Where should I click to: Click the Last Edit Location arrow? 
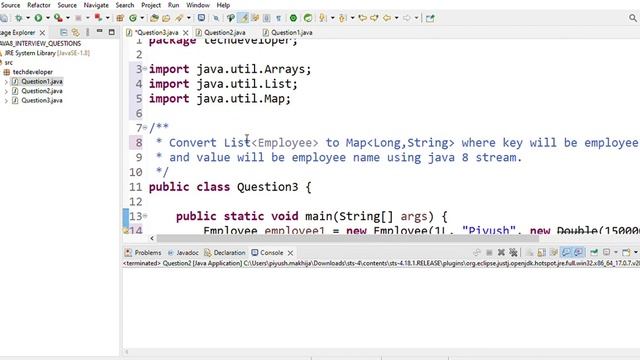coord(362,18)
